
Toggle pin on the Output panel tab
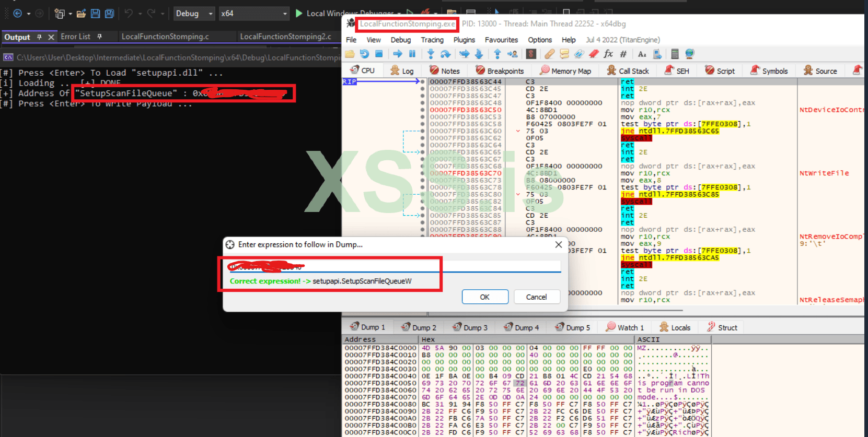[39, 37]
